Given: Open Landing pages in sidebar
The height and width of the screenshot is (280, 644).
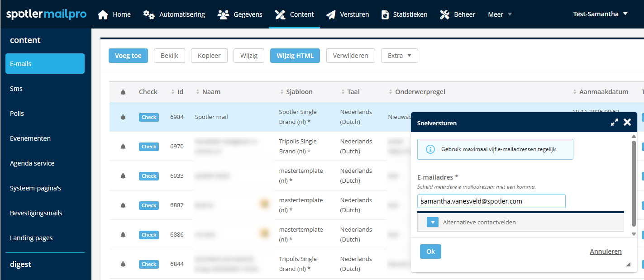Looking at the screenshot, I should 31,238.
